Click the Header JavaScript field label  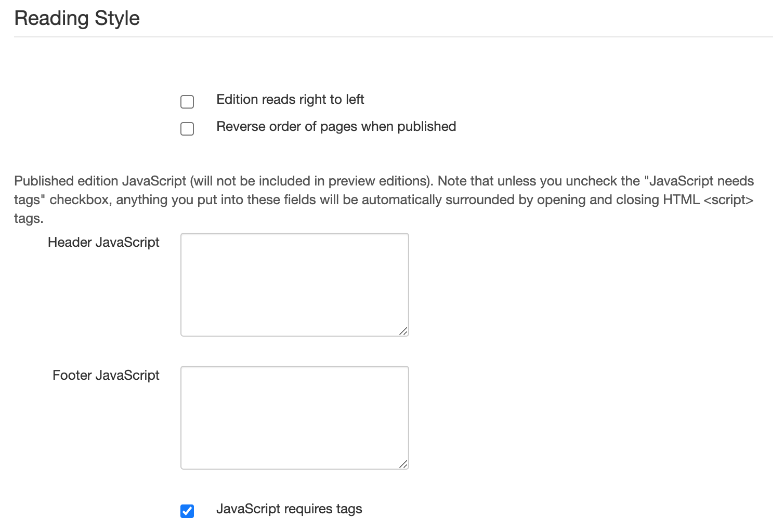(x=103, y=242)
